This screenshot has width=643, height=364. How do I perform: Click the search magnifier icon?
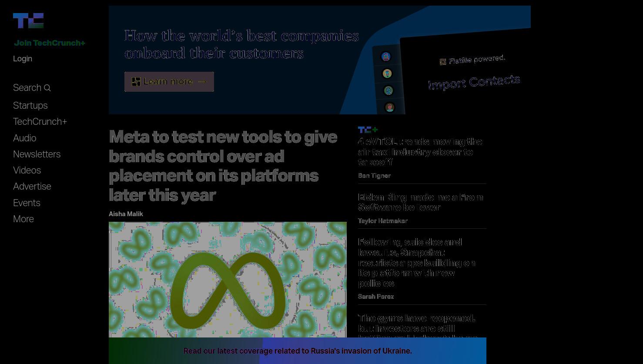click(x=47, y=88)
